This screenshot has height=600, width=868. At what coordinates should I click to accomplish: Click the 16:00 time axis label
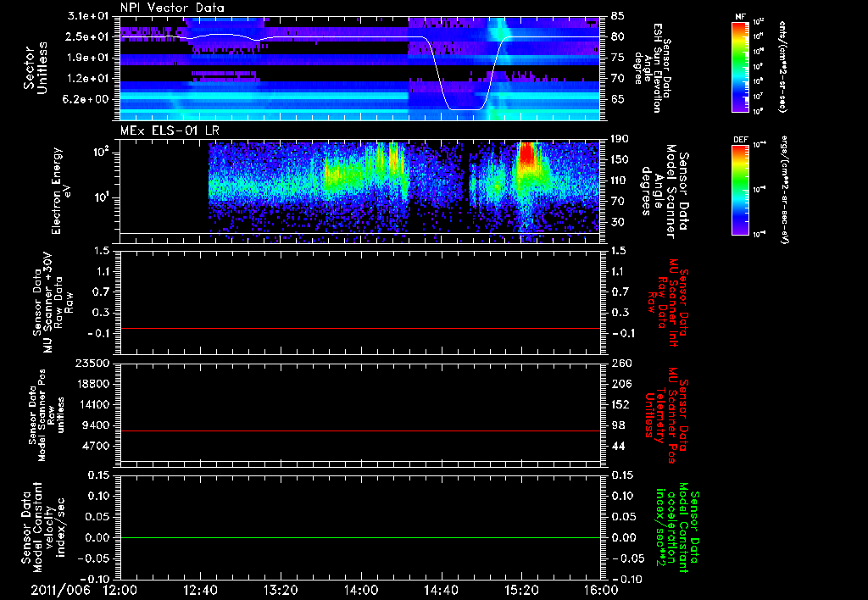point(601,590)
